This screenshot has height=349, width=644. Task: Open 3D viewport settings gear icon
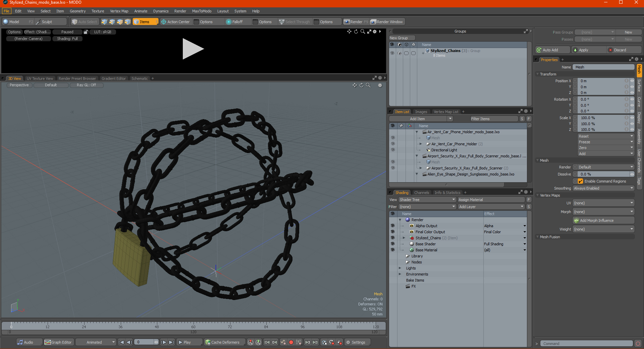[x=380, y=85]
